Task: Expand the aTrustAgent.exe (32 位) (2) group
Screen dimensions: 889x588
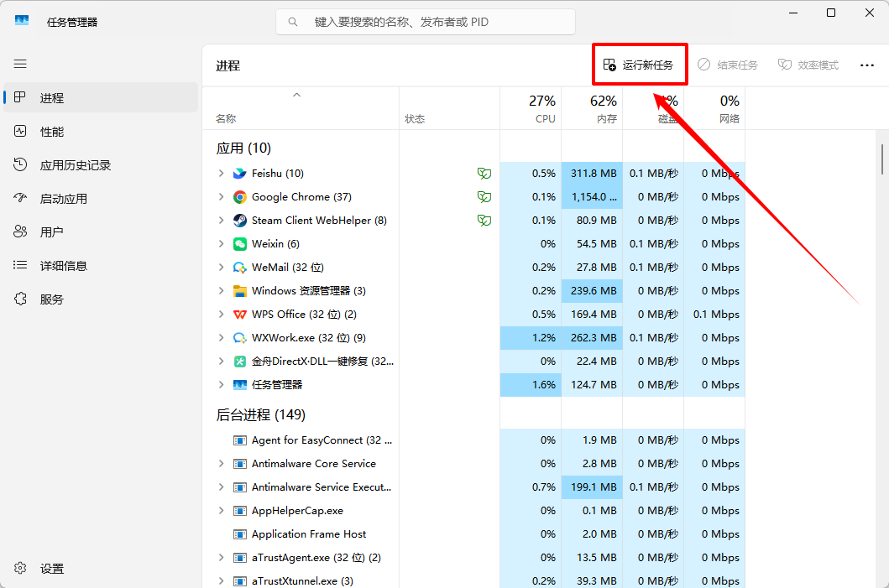Action: [221, 558]
